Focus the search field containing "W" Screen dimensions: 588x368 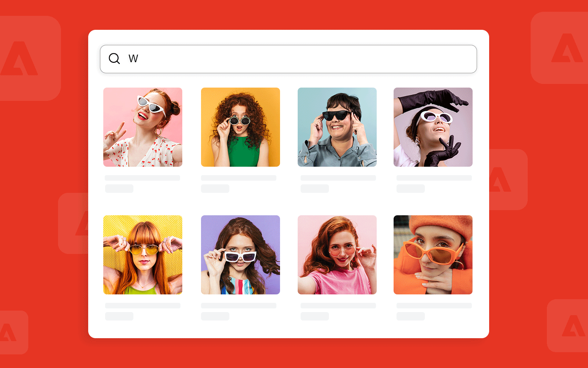[x=294, y=59]
